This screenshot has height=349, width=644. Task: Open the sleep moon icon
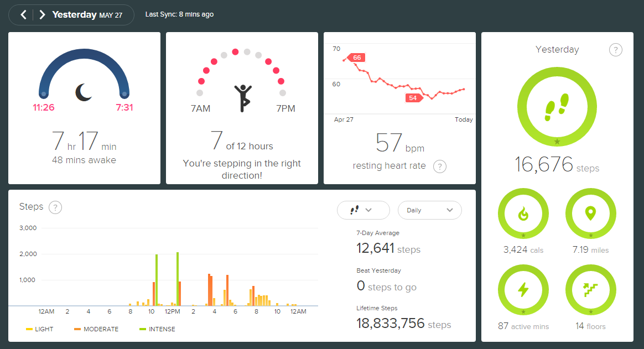84,92
